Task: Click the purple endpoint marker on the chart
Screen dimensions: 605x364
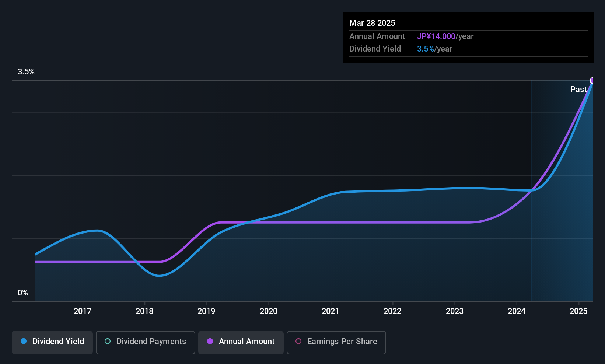Action: pos(592,81)
